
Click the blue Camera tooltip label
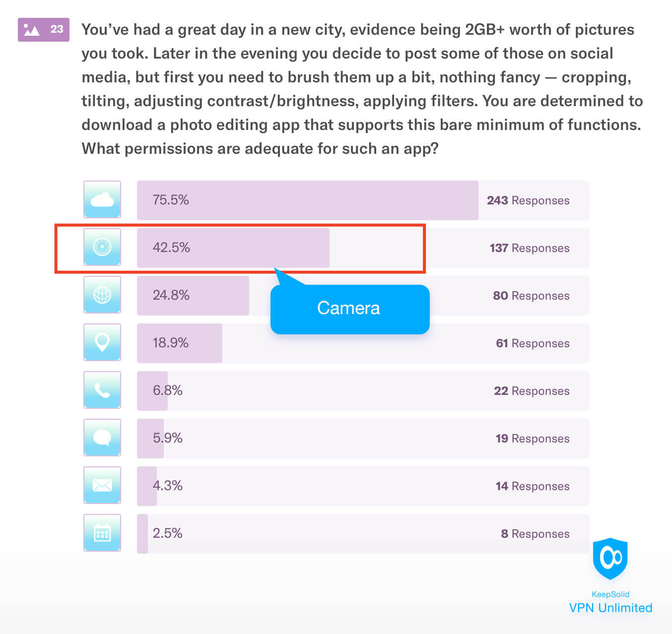(349, 309)
